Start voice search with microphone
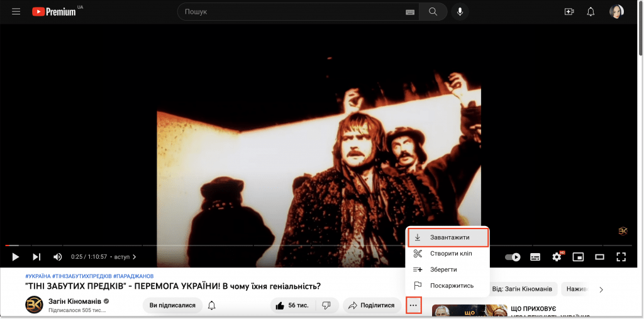Image resolution: width=644 pixels, height=319 pixels. (460, 12)
